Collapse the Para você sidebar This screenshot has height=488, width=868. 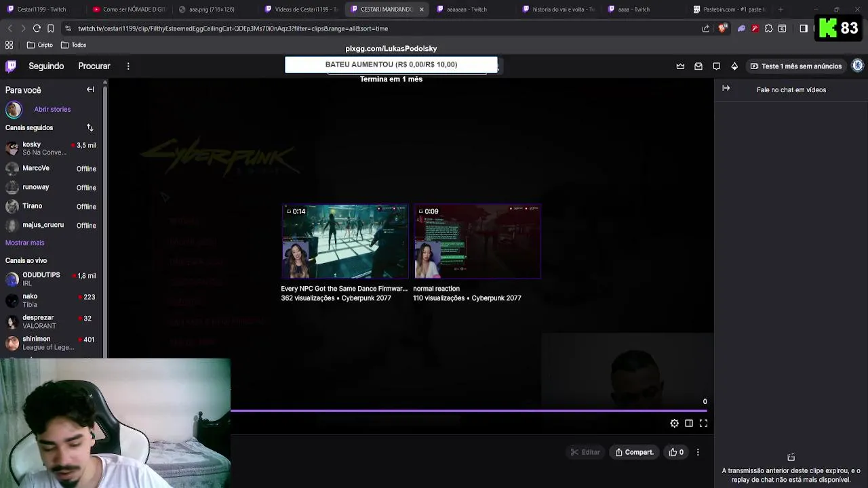(90, 89)
